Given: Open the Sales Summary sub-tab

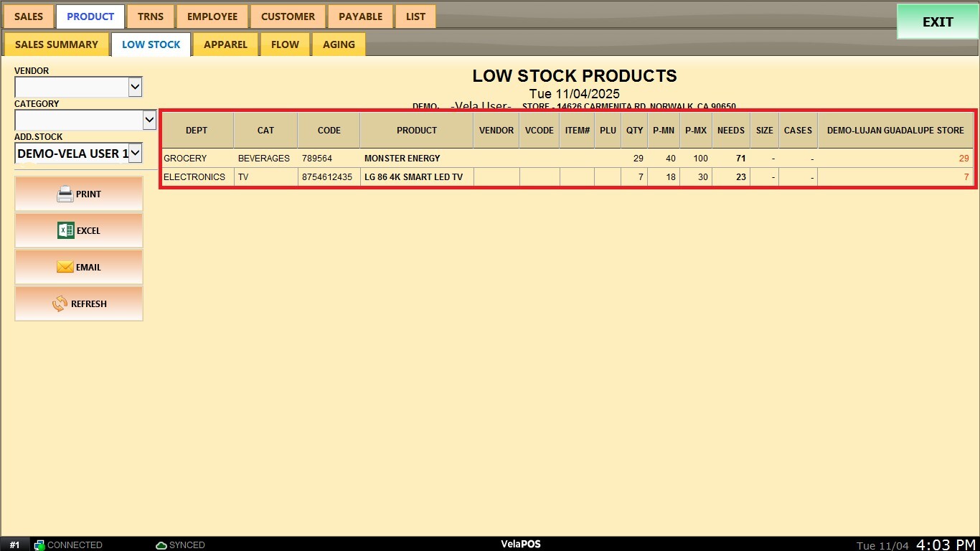Looking at the screenshot, I should [57, 44].
